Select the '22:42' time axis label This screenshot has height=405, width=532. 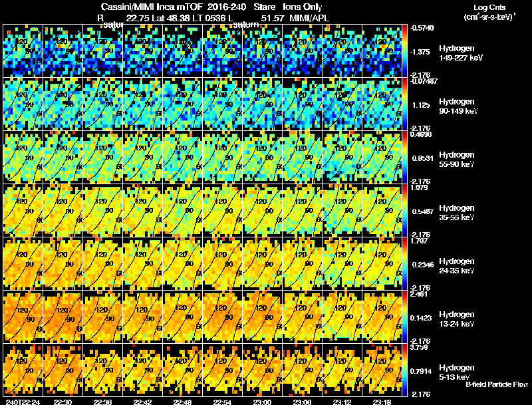pos(142,402)
